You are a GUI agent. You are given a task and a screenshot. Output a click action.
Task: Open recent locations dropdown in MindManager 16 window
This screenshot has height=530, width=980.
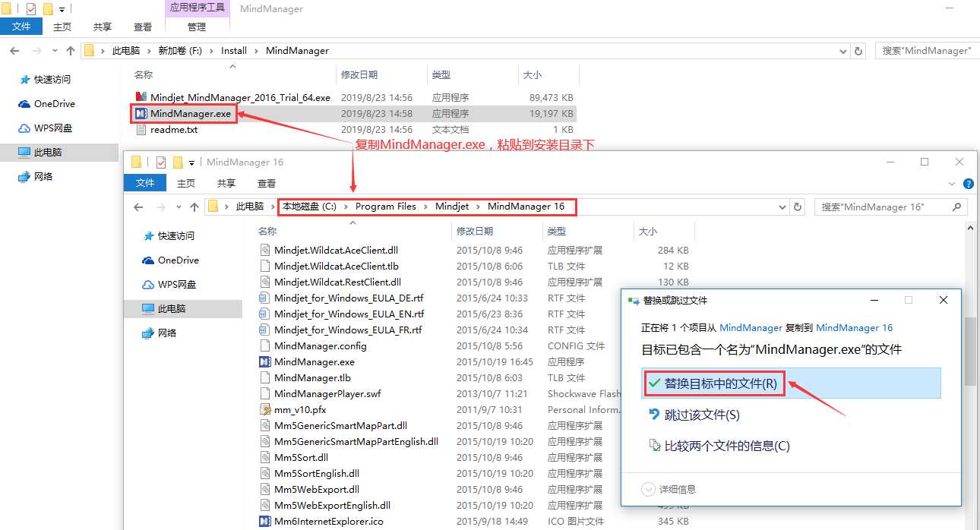point(179,207)
